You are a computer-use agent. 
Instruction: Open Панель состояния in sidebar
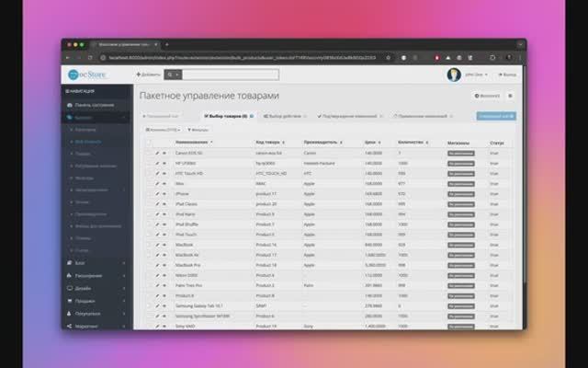pyautogui.click(x=96, y=105)
